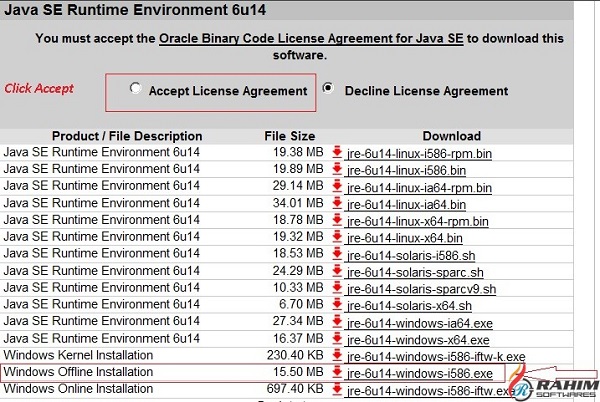Open the Oracle Binary Code License Agreement link
The height and width of the screenshot is (402, 600).
pyautogui.click(x=311, y=39)
